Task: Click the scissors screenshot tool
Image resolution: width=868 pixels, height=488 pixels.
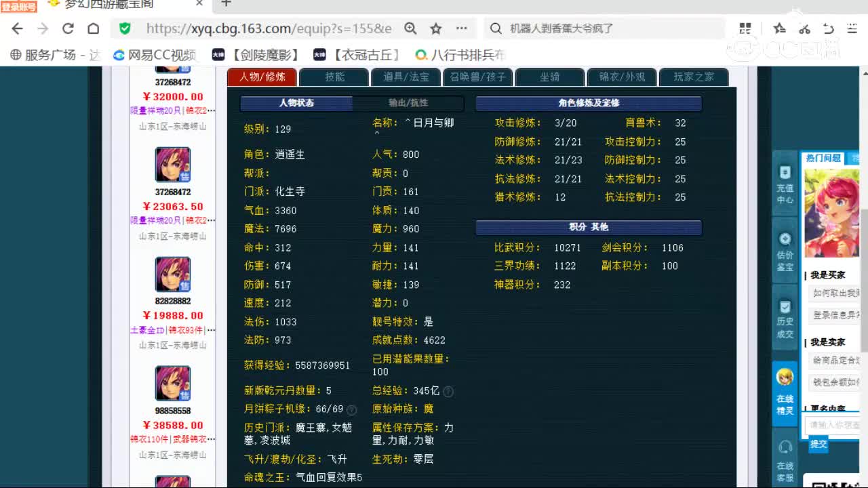Action: [x=804, y=28]
